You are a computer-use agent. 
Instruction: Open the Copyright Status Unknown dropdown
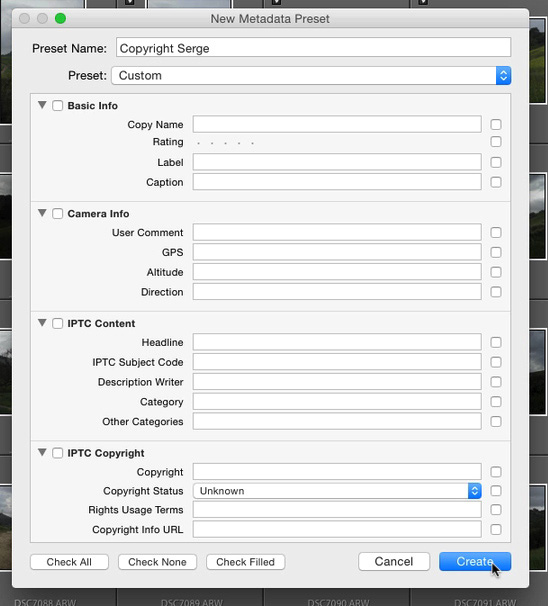337,491
